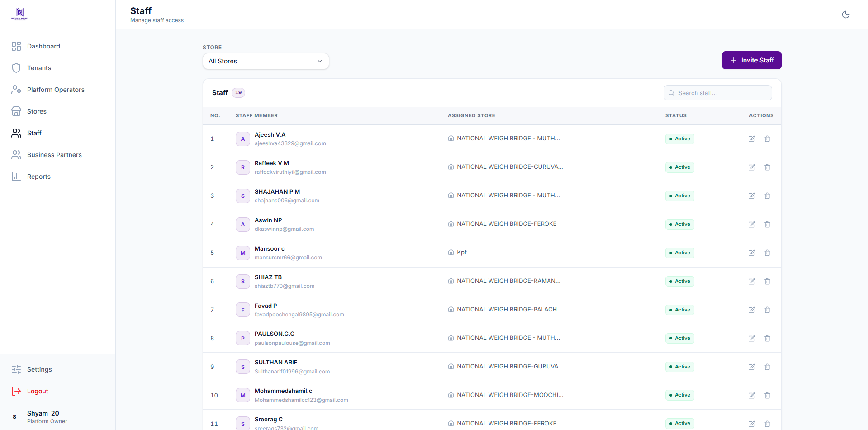Click the Invite Staff button
The height and width of the screenshot is (430, 868).
751,60
